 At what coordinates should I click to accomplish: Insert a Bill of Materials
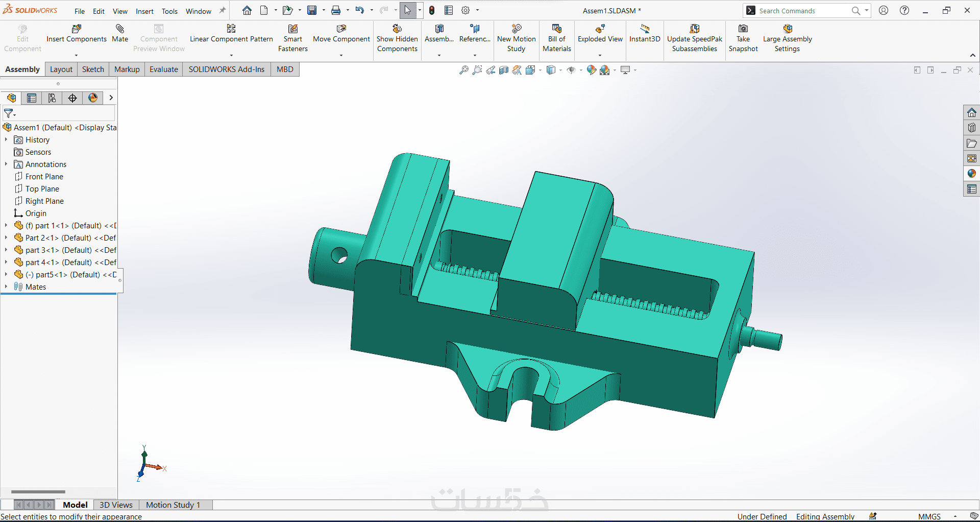[557, 38]
